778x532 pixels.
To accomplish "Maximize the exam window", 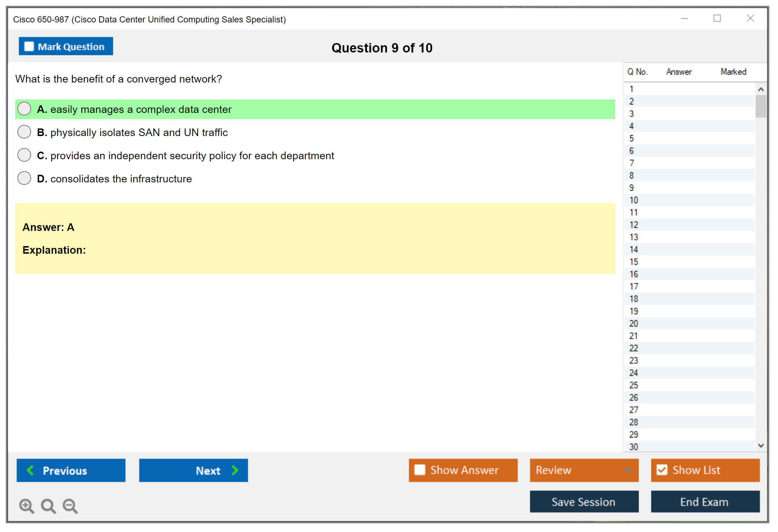I will click(x=717, y=18).
